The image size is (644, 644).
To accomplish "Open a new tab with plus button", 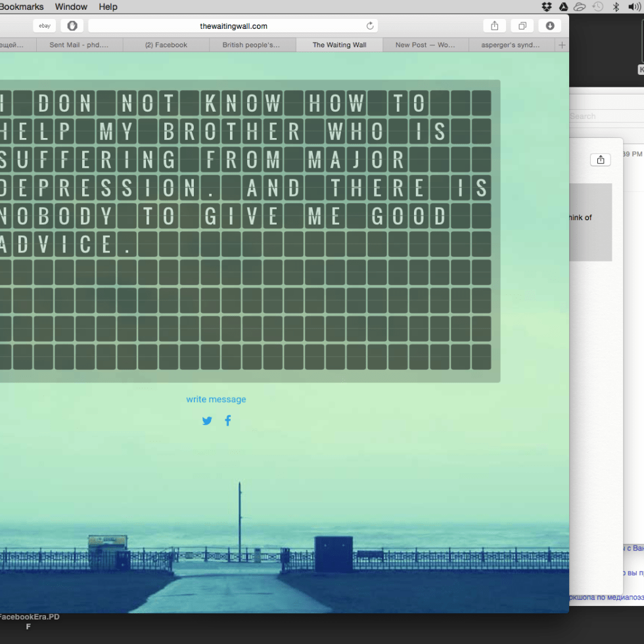I will coord(562,45).
